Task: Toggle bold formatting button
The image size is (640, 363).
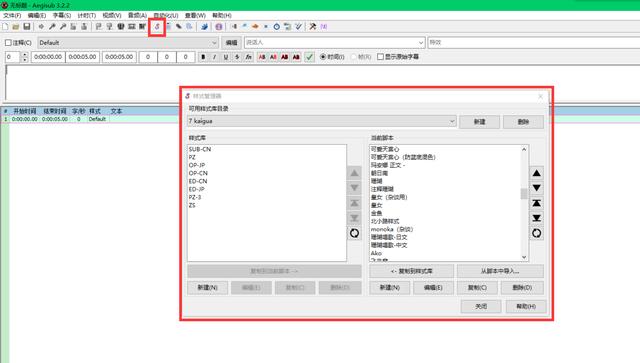Action: [203, 57]
